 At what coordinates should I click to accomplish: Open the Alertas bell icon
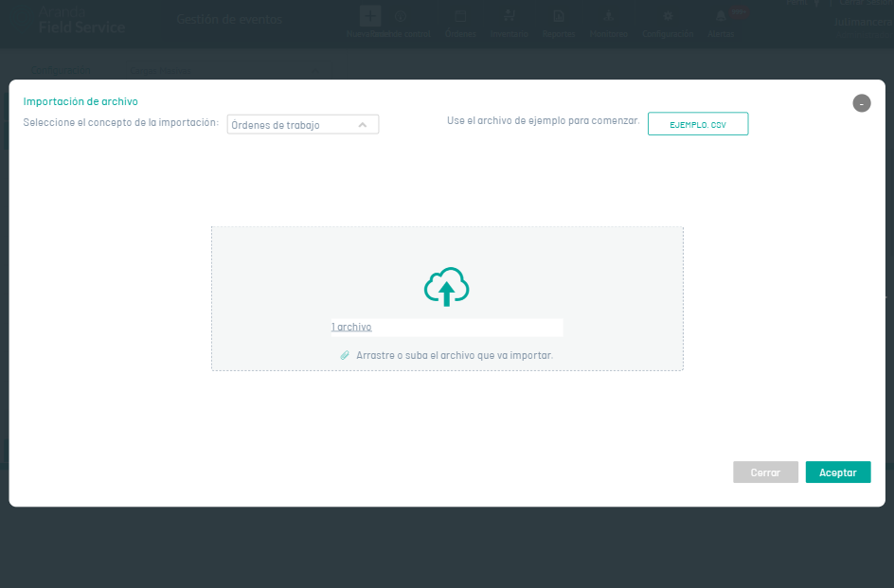click(720, 17)
